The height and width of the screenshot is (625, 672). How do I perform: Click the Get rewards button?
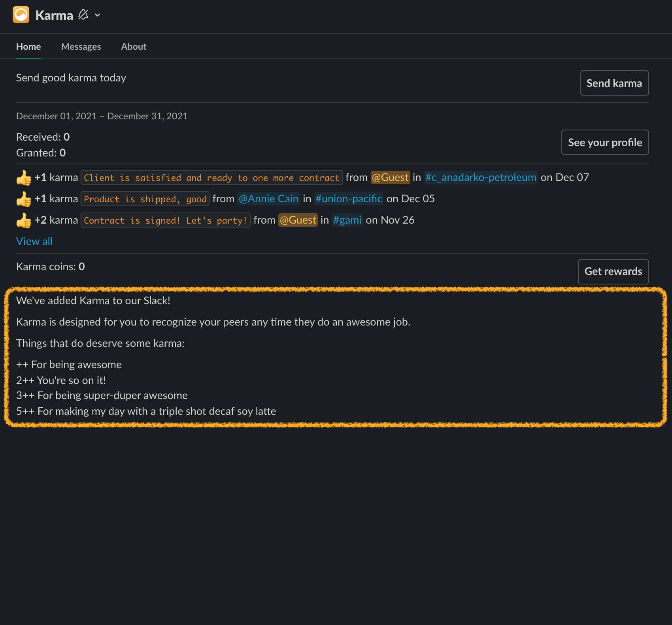613,271
